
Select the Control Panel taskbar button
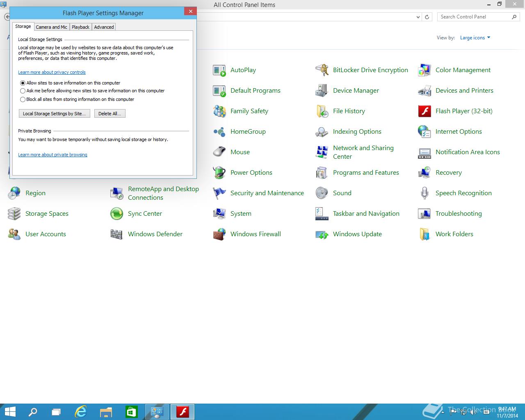pos(157,411)
